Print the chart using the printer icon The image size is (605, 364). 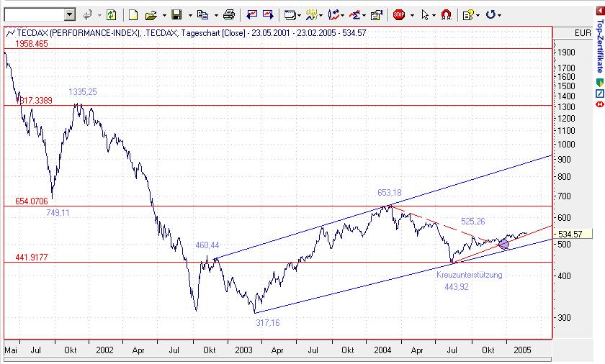point(229,15)
